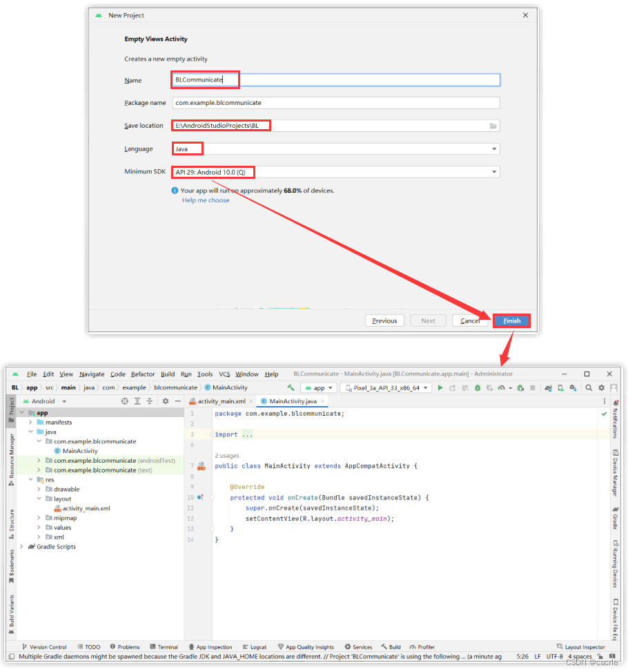Click browse folder icon in Save location
Viewport: 628px width, 672px height.
click(493, 126)
